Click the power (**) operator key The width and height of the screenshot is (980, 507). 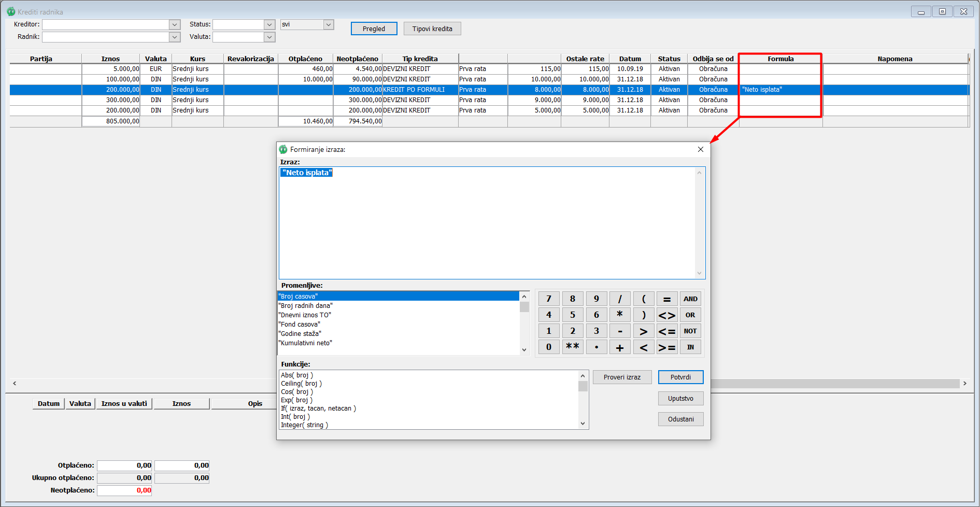(x=572, y=347)
